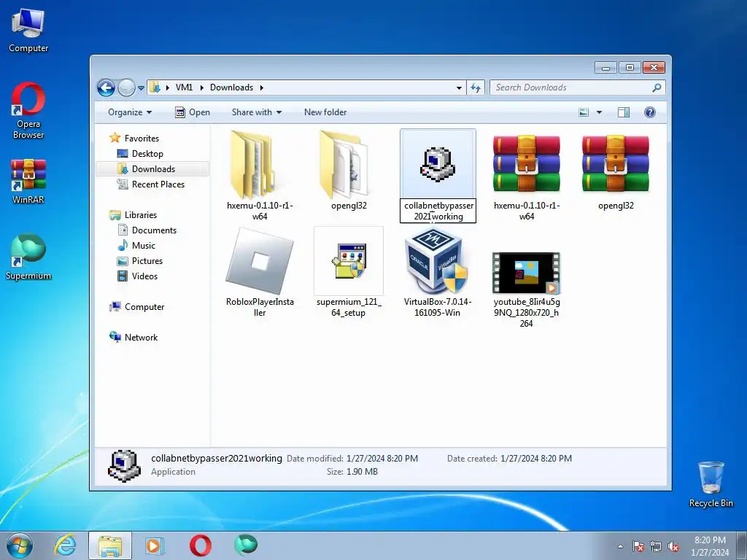Select the collabnetbypasser2021working application icon

tap(438, 164)
